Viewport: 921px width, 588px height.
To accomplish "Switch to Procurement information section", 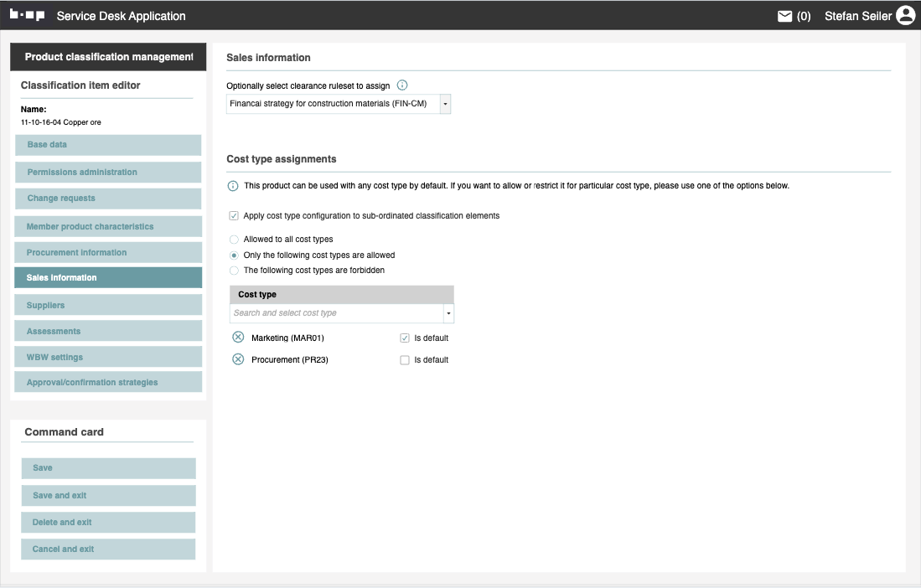I will pos(107,252).
